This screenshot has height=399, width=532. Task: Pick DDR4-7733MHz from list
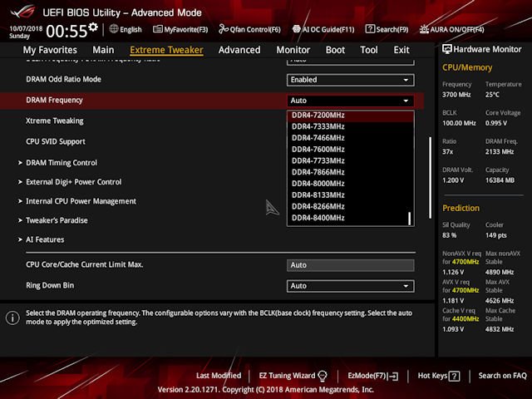350,160
